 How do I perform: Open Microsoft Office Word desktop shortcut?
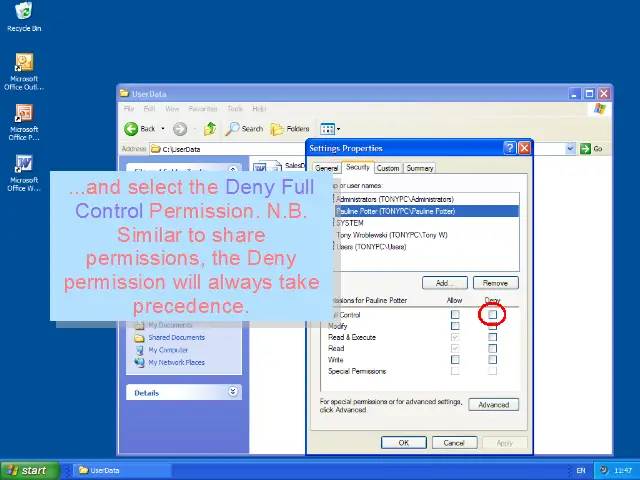[24, 164]
